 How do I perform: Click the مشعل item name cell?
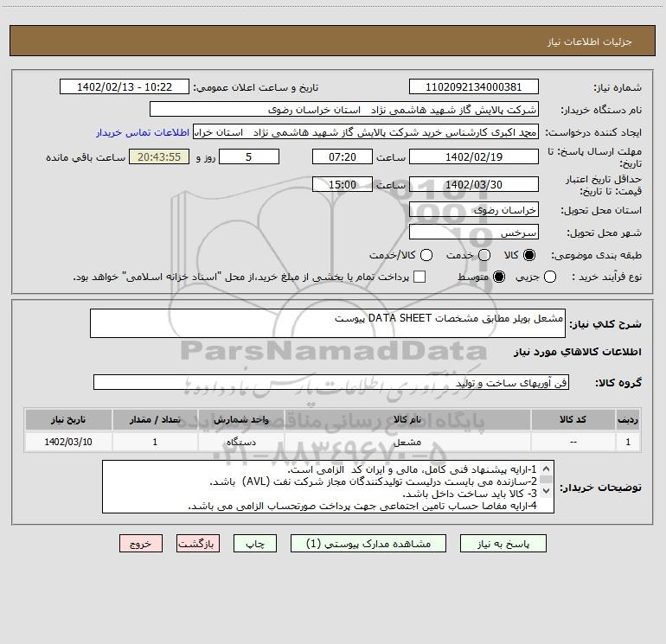pyautogui.click(x=407, y=442)
